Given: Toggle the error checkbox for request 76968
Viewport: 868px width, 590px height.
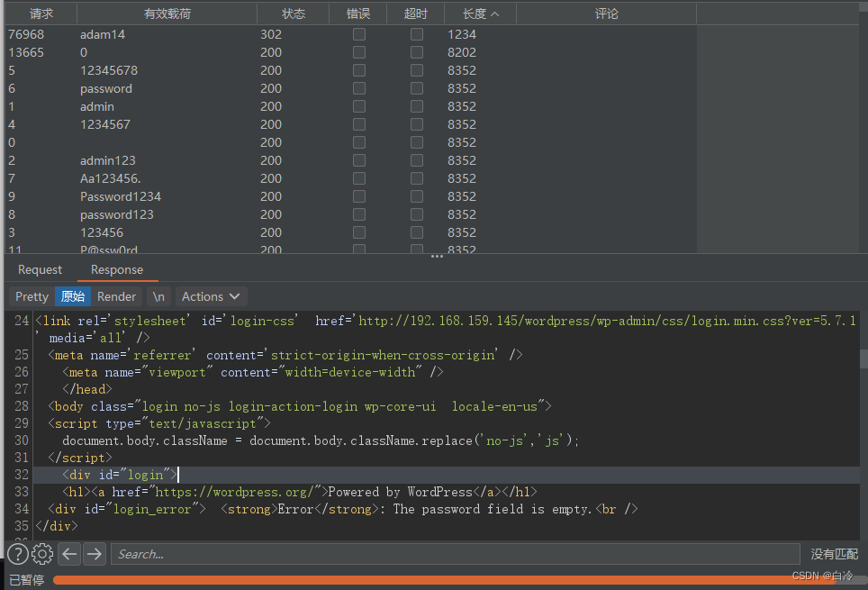Looking at the screenshot, I should click(x=359, y=34).
